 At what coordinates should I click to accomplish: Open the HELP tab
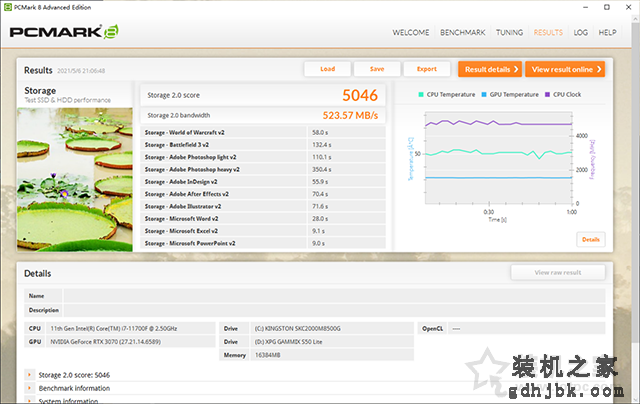[x=607, y=32]
